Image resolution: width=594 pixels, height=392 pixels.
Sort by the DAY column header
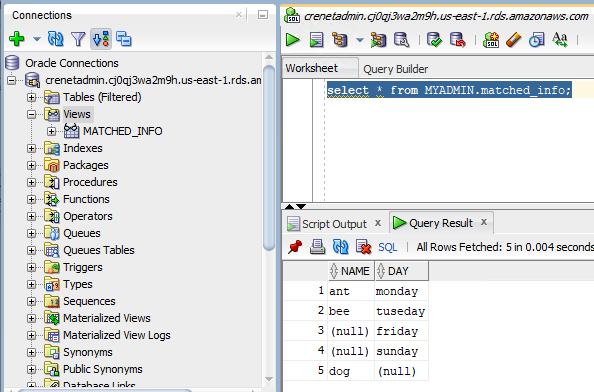click(x=402, y=271)
